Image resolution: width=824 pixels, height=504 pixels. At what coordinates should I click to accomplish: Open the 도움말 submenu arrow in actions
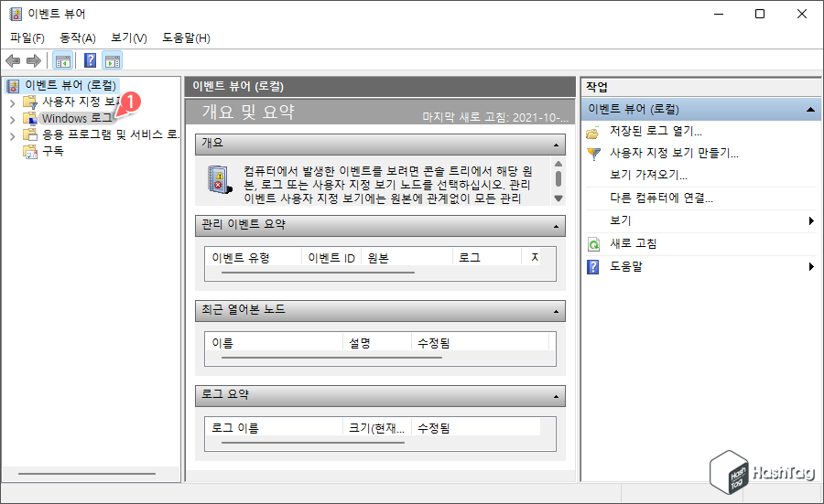tap(811, 267)
